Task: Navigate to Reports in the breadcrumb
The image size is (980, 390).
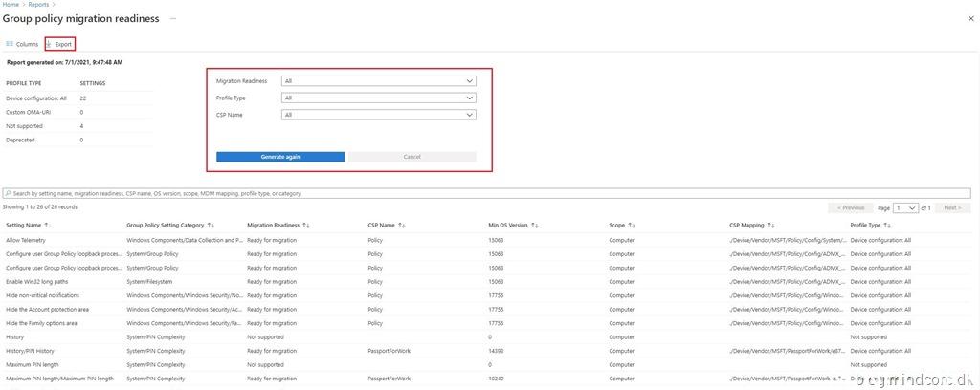Action: [38, 5]
